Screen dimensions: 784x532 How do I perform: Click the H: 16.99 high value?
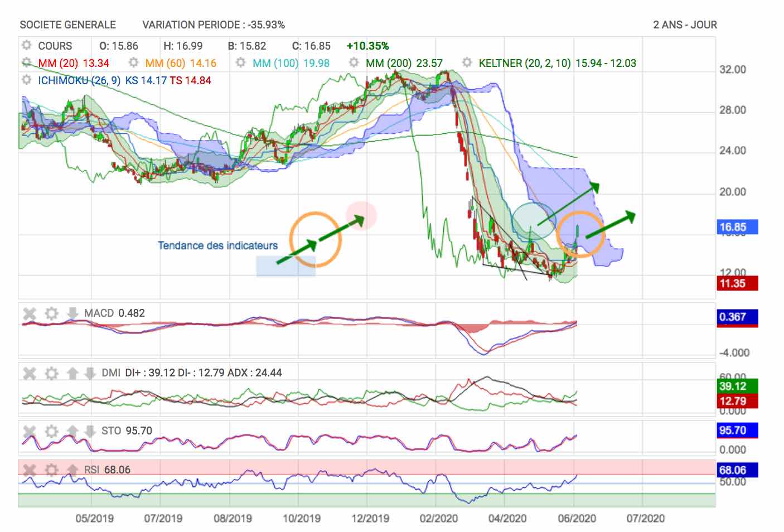[x=183, y=46]
